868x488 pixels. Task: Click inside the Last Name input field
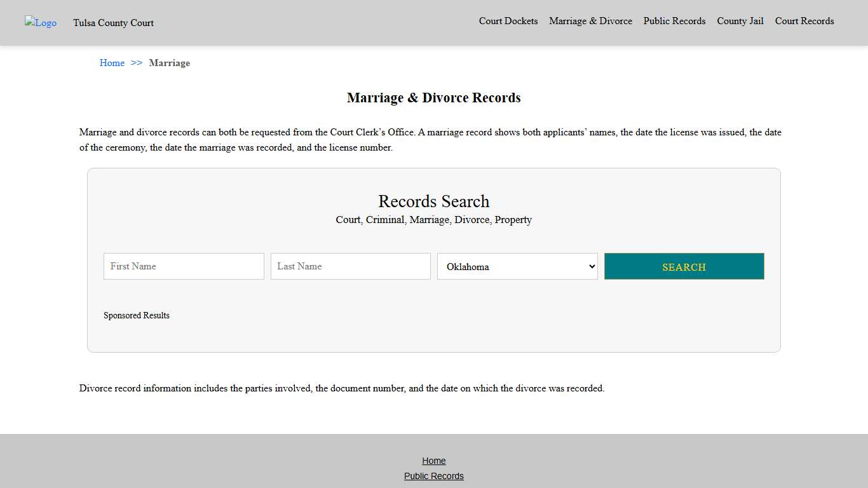pos(350,266)
